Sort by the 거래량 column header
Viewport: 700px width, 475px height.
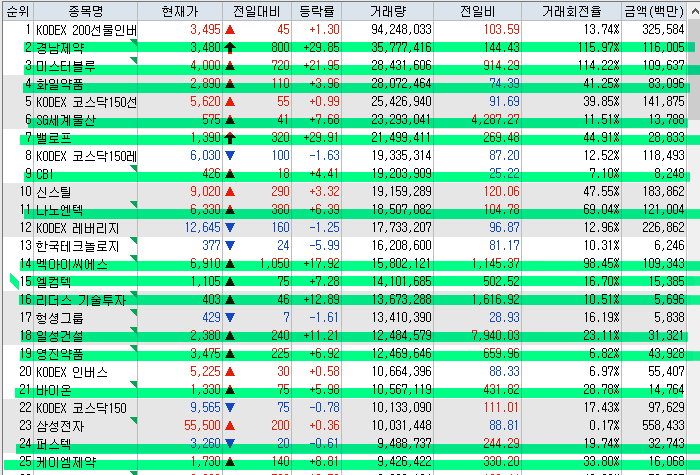(x=388, y=11)
